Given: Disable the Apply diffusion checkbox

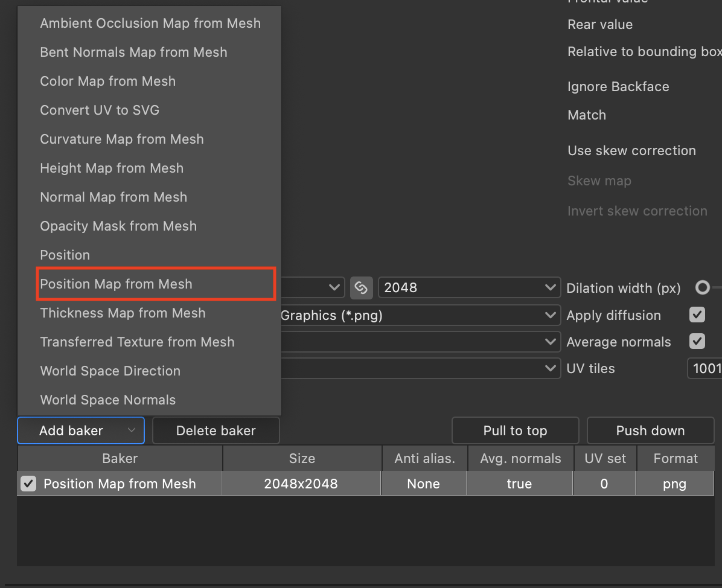Looking at the screenshot, I should [x=697, y=315].
